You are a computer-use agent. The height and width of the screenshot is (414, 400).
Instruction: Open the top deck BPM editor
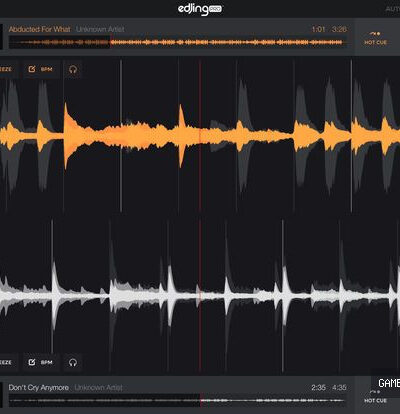(x=41, y=69)
